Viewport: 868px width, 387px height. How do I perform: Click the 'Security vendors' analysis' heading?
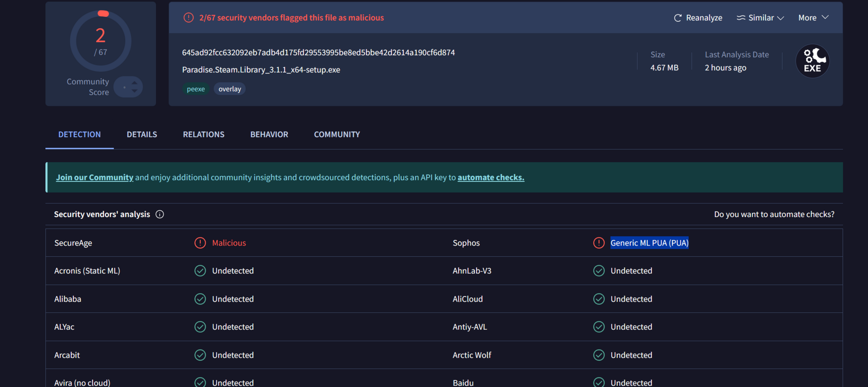coord(102,214)
